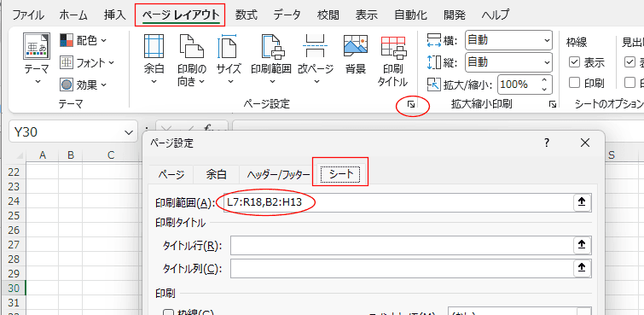Open the Name Box dropdown arrow
Screen dimensions: 644x315
(x=129, y=132)
